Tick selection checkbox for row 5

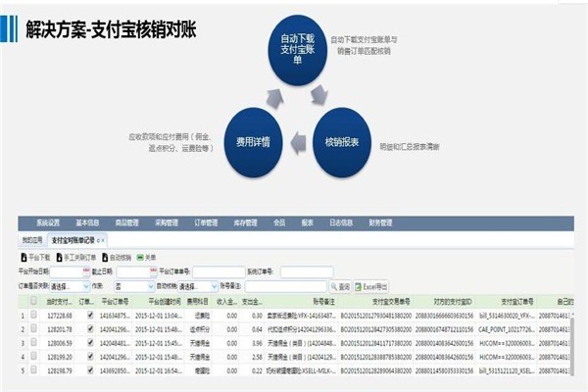coord(33,369)
